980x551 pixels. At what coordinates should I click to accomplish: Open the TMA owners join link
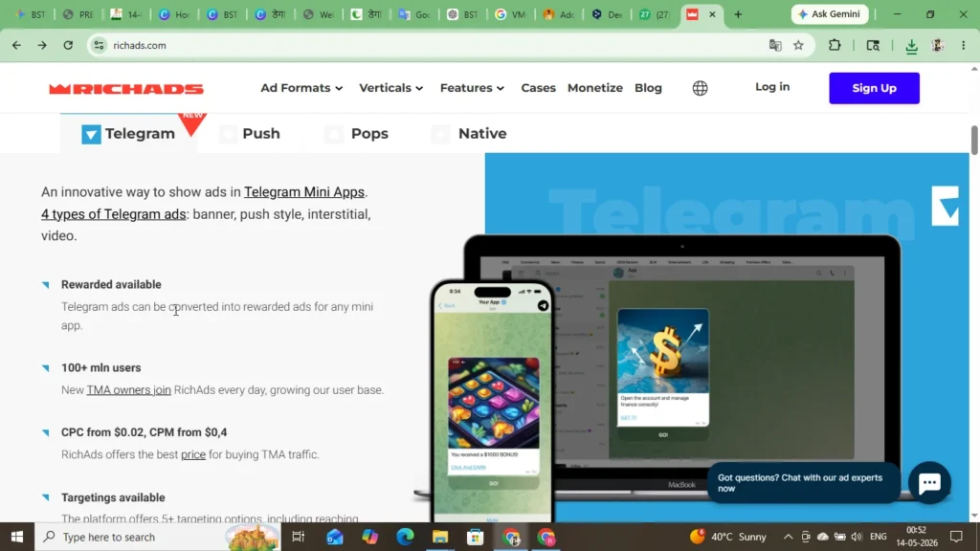click(x=128, y=390)
